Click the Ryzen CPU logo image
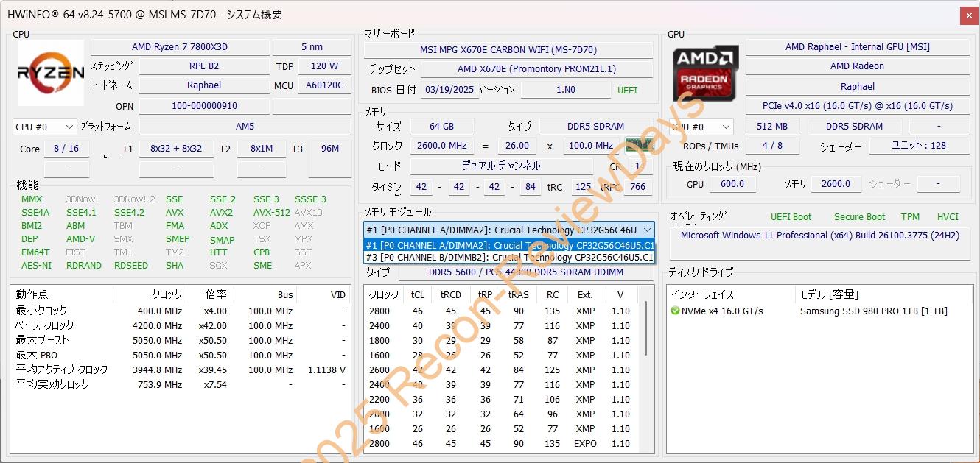 pyautogui.click(x=51, y=73)
